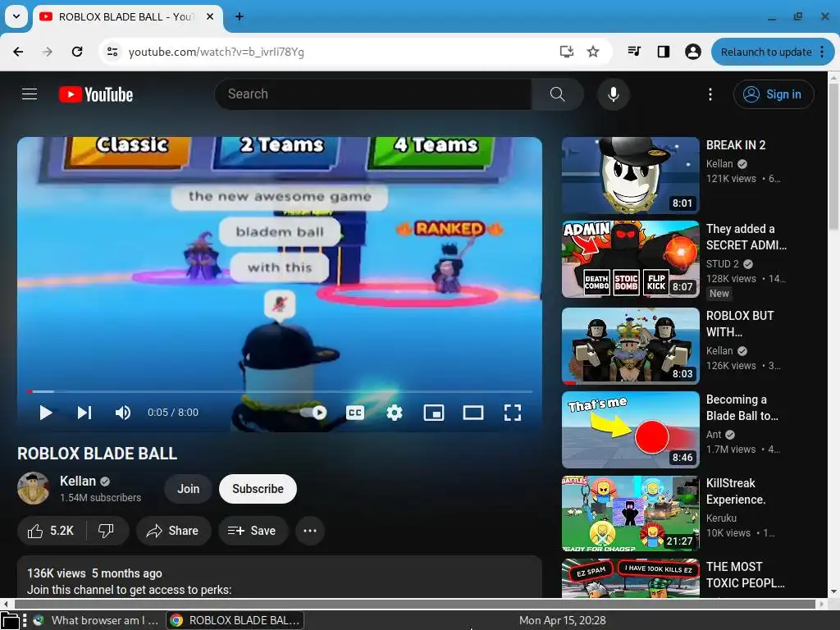Close the ROBLOX BLADE BALL tab
Image resolution: width=840 pixels, height=630 pixels.
[210, 16]
